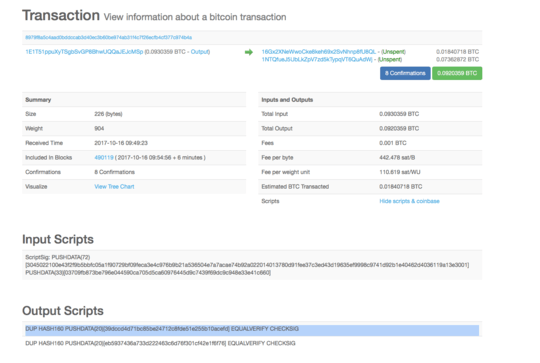Open block 490119 link

(x=104, y=158)
